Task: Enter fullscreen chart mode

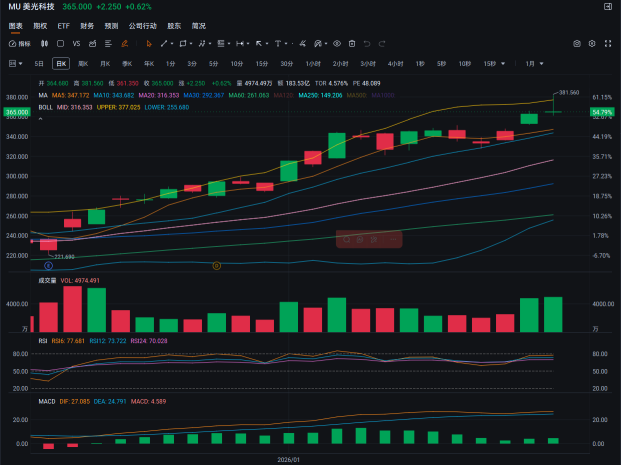Action: tap(608, 44)
